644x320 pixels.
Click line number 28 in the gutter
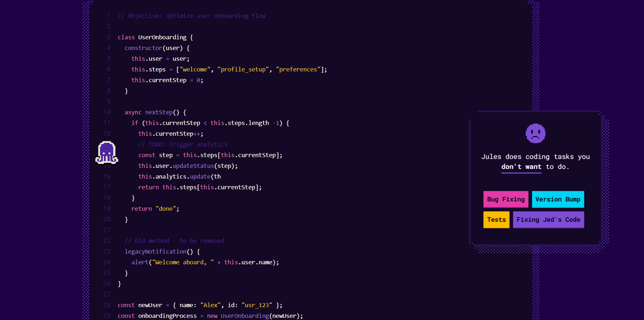107,305
